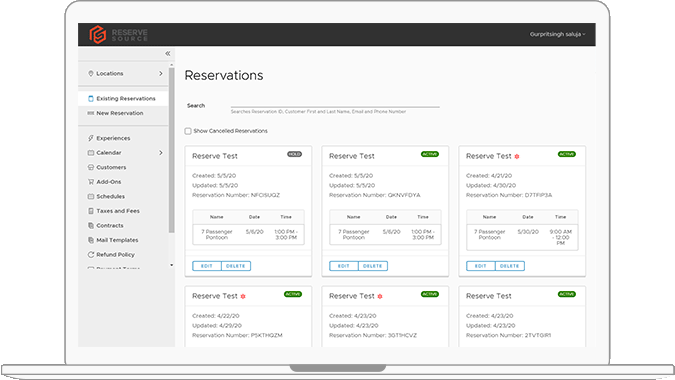Click the Experiences icon
Image resolution: width=675 pixels, height=380 pixels.
click(x=90, y=138)
